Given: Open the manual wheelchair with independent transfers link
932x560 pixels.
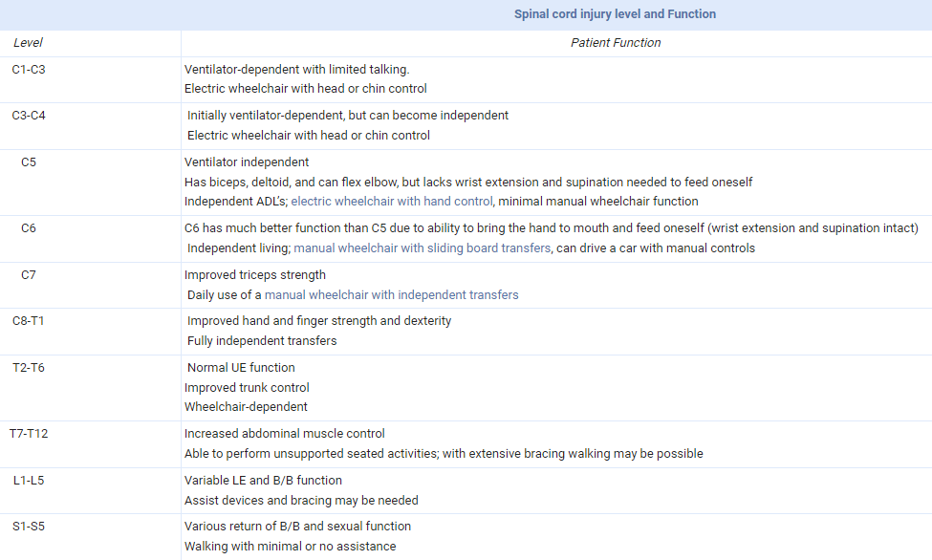Looking at the screenshot, I should (x=391, y=295).
